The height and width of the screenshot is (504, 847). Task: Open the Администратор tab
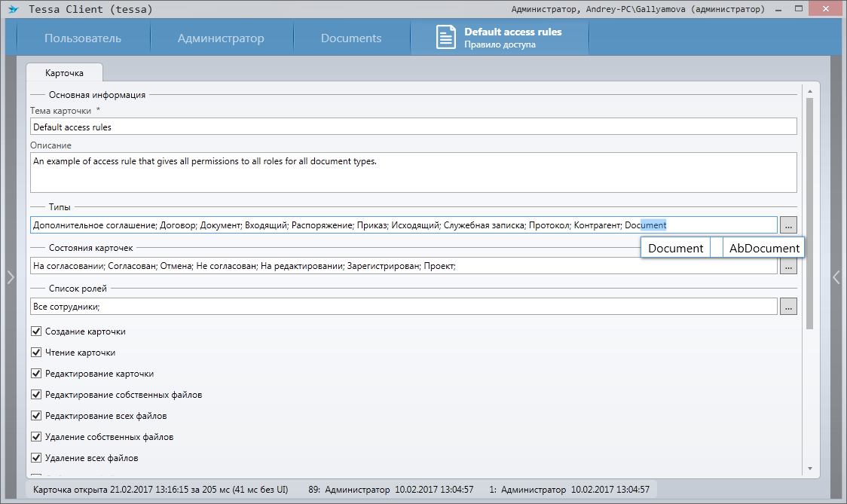pos(221,38)
